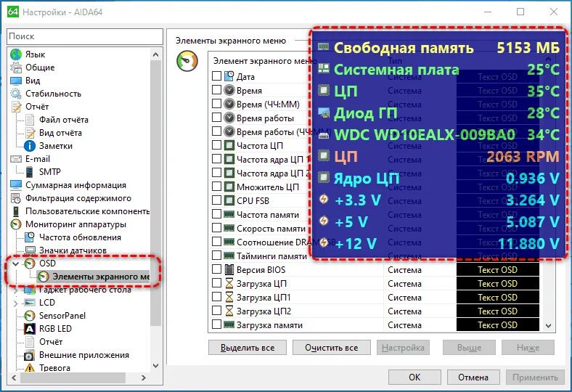Click Текст OSD swatch for Версия BIOS
The width and height of the screenshot is (572, 392).
coord(497,270)
